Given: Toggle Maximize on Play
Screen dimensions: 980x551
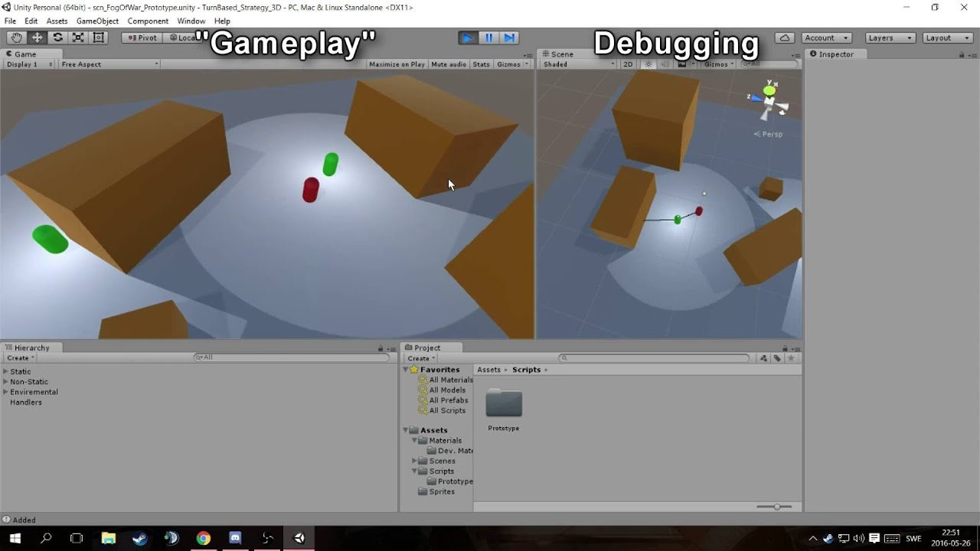Looking at the screenshot, I should [397, 64].
